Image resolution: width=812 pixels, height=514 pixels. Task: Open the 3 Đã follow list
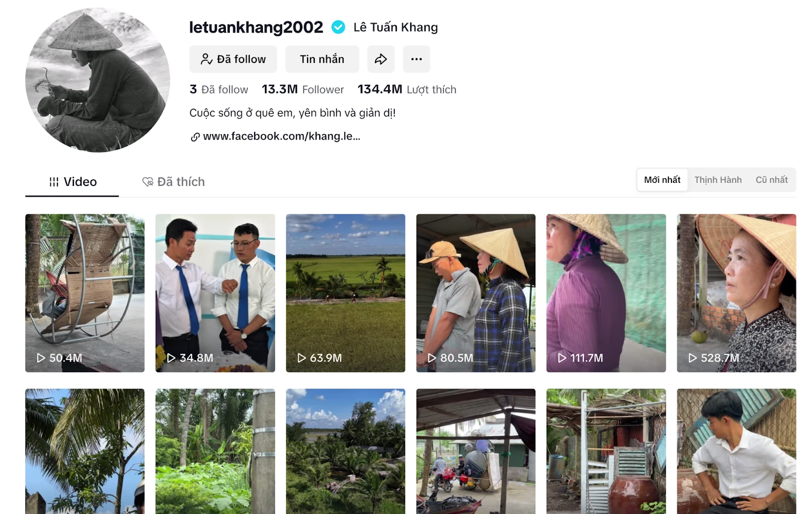[219, 89]
